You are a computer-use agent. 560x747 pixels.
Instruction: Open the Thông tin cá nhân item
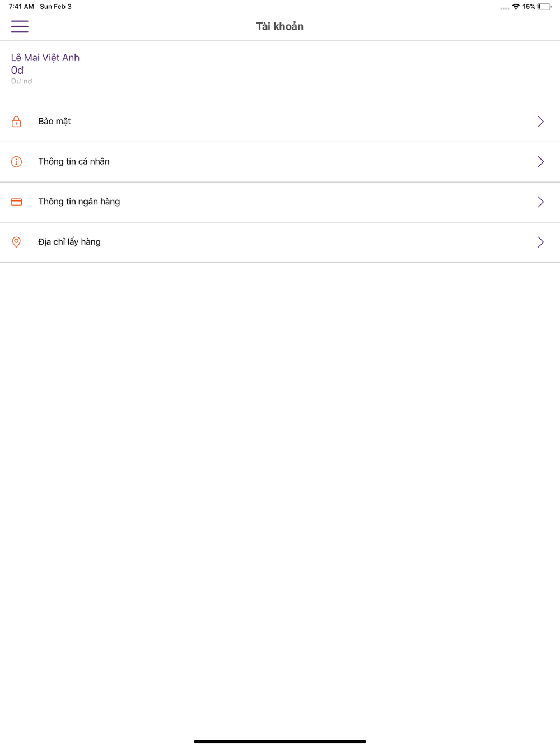(280, 162)
